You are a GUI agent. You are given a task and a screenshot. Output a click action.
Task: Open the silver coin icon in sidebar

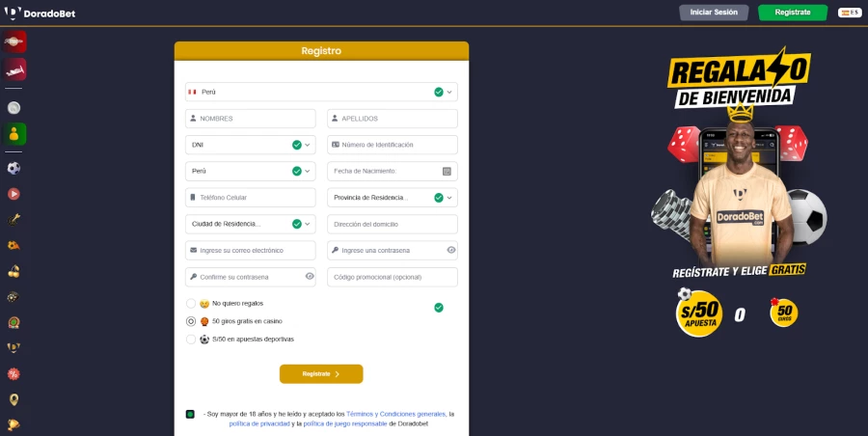[14, 107]
